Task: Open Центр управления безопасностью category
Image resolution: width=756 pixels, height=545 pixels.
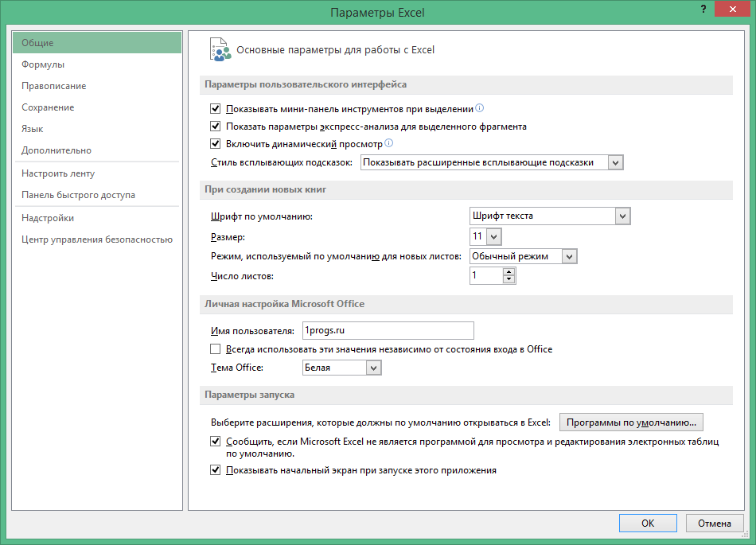Action: tap(97, 239)
